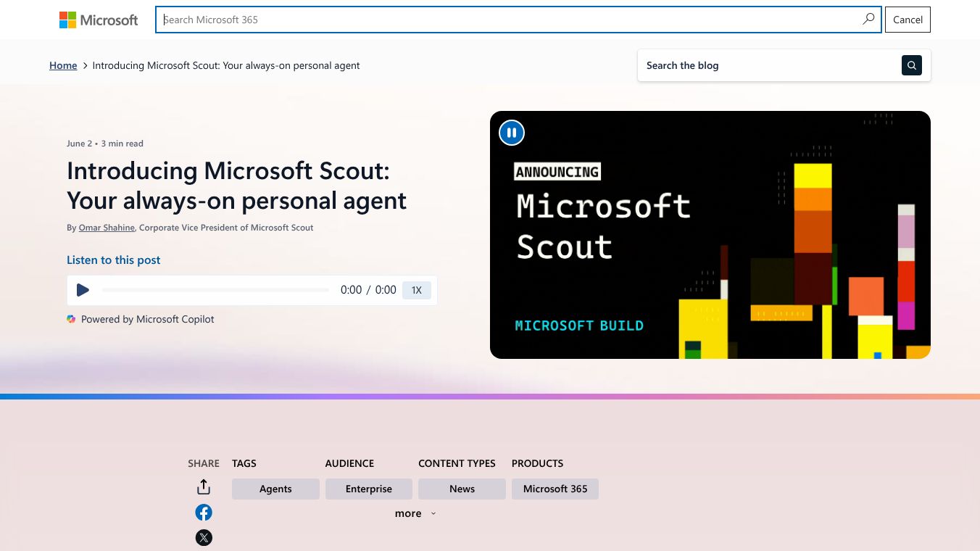Click the "June 2 • 3 min read" text
Image resolution: width=980 pixels, height=551 pixels.
105,144
